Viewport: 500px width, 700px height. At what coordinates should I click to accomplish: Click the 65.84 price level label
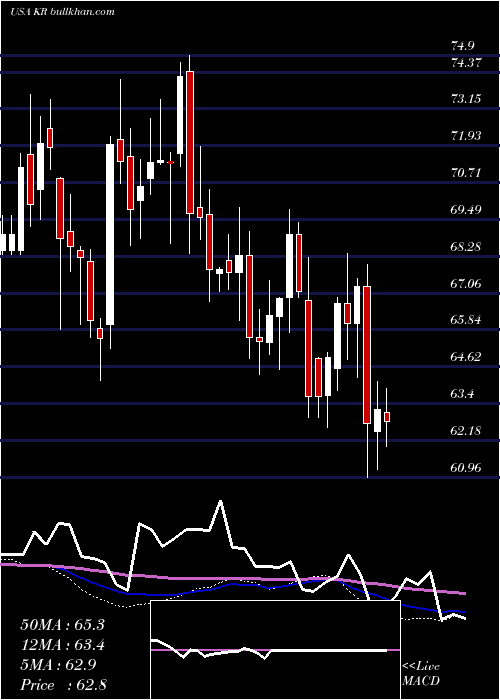click(x=466, y=320)
